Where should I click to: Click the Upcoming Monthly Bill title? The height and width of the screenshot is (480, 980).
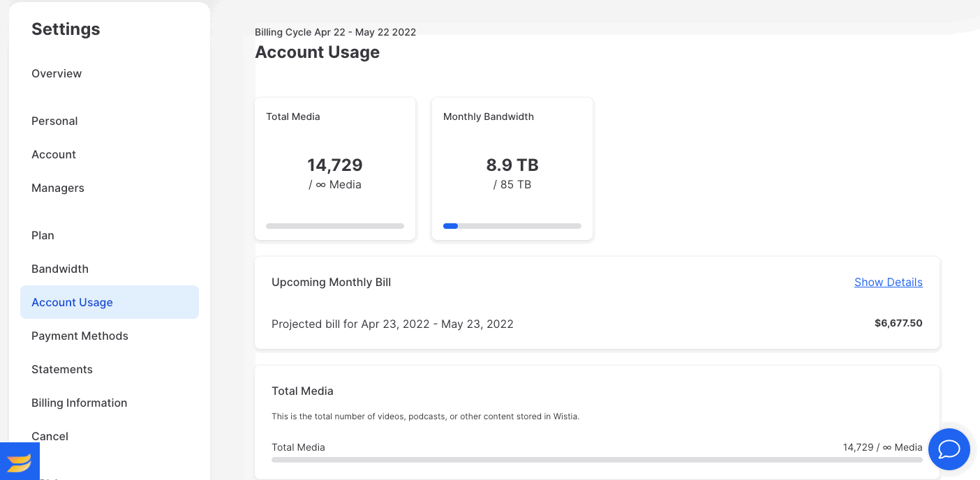332,283
